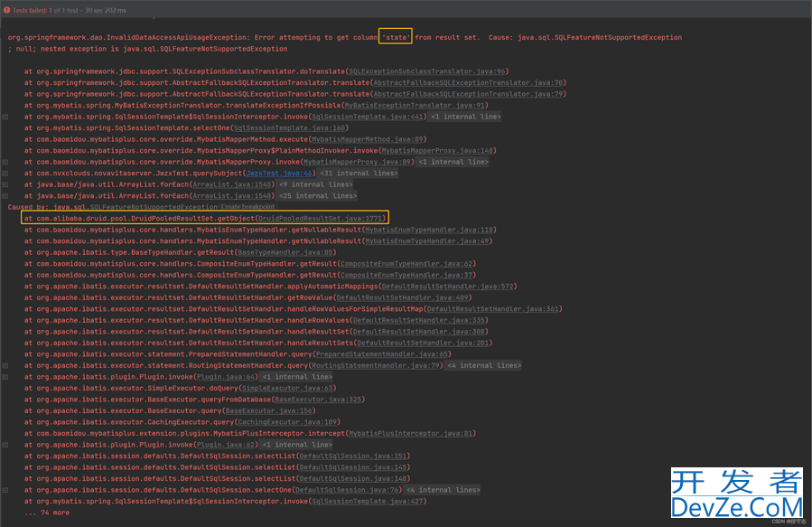Open MybatisMapperProxy.java:148 link
Screen dimensions: 812x527
click(x=437, y=150)
